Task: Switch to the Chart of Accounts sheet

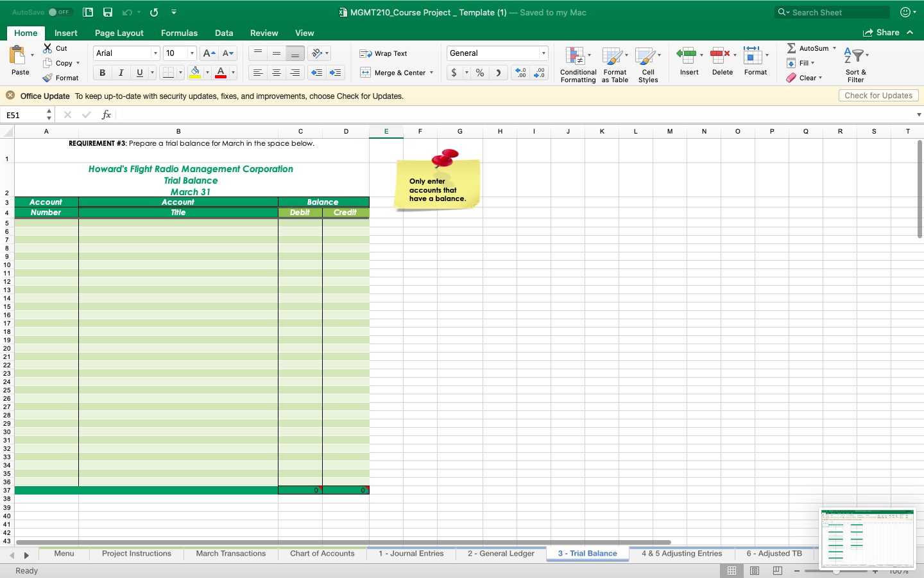Action: pos(322,554)
